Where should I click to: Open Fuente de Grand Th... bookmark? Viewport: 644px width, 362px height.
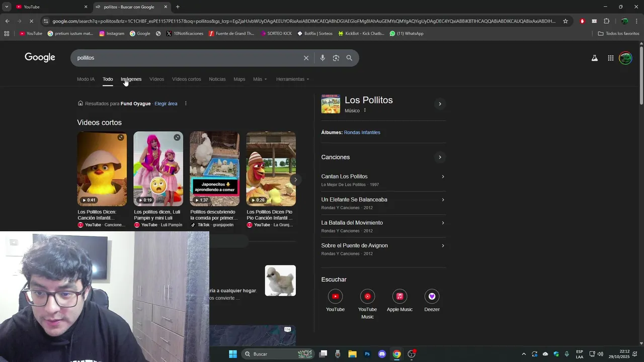231,33
